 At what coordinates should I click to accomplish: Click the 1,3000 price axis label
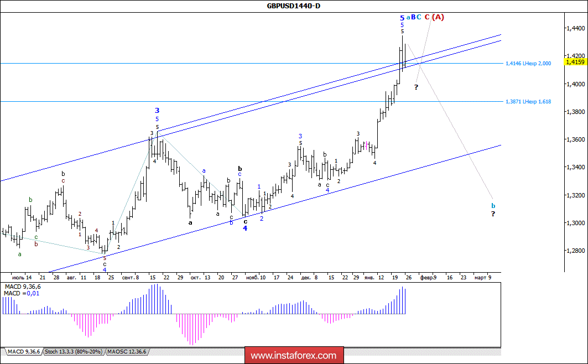576,223
